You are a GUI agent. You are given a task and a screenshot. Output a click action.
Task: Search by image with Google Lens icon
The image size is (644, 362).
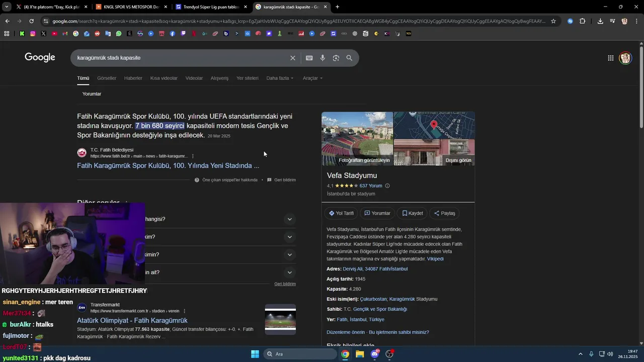(336, 58)
